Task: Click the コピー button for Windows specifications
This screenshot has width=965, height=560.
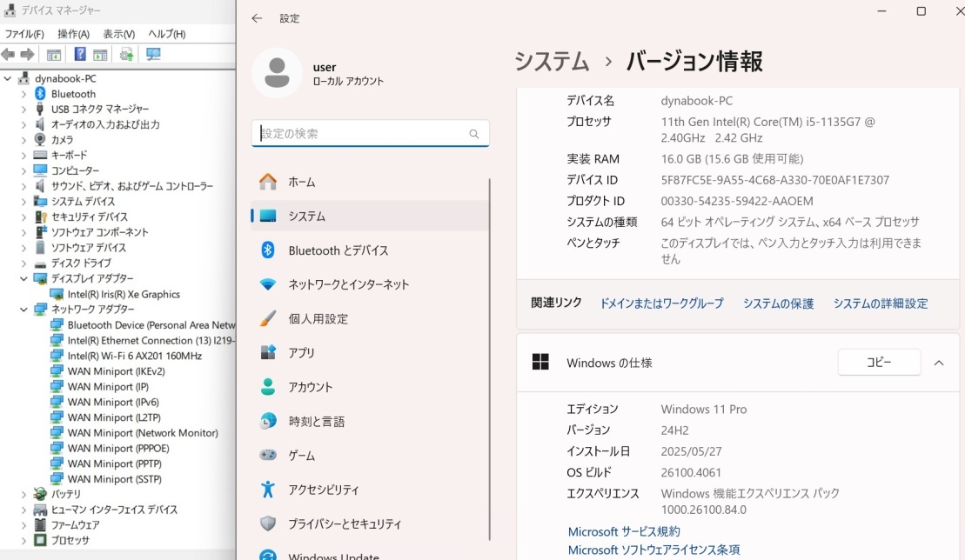Action: (879, 362)
